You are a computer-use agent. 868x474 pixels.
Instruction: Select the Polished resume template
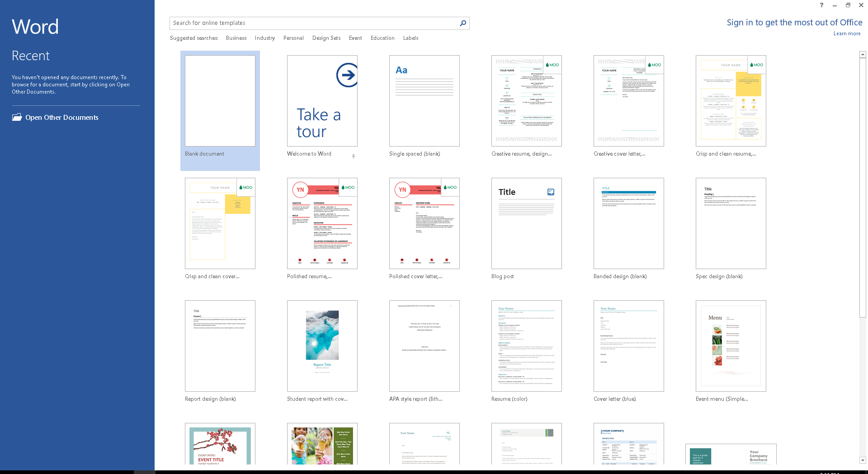(x=322, y=223)
